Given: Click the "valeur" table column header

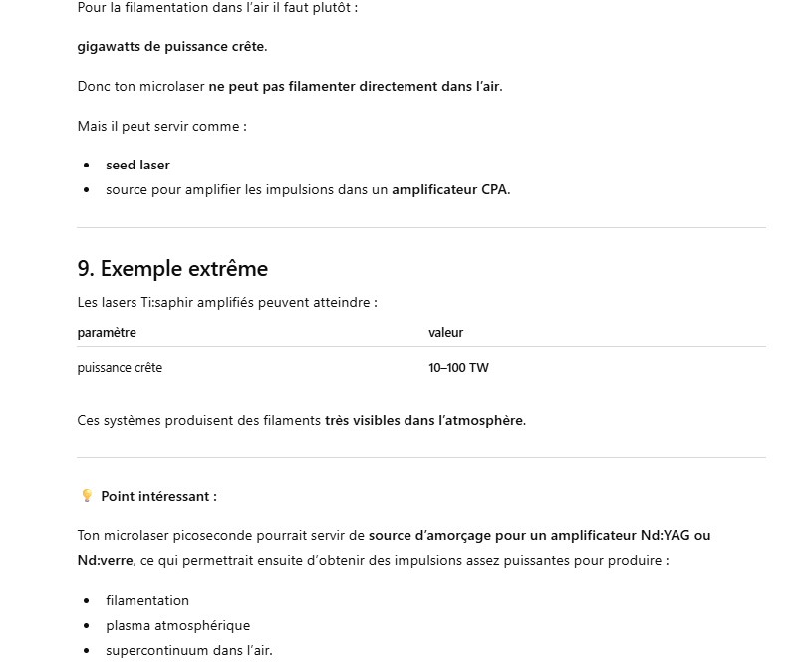Looking at the screenshot, I should tap(445, 332).
